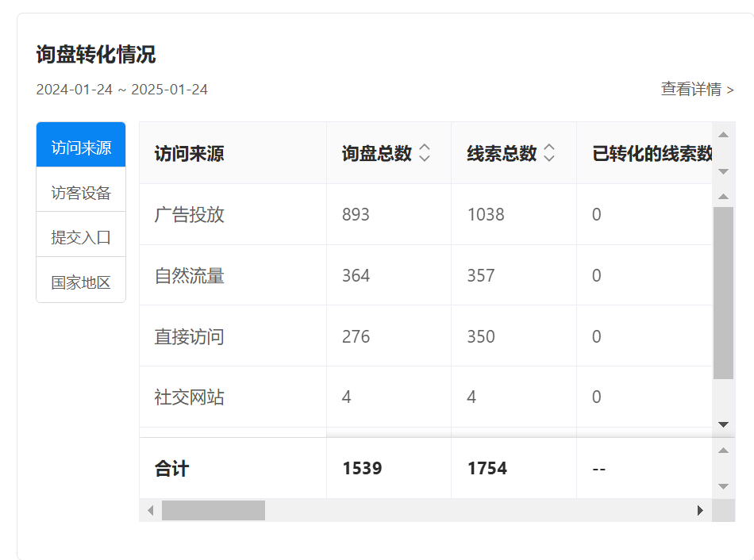Click left arrow of horizontal scrollbar
The height and width of the screenshot is (560, 754).
[150, 510]
